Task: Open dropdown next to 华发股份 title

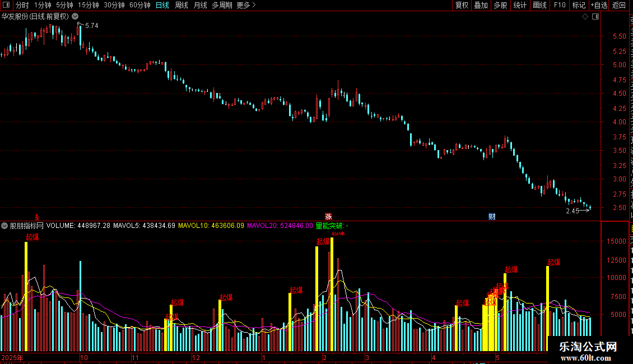Action: click(75, 16)
